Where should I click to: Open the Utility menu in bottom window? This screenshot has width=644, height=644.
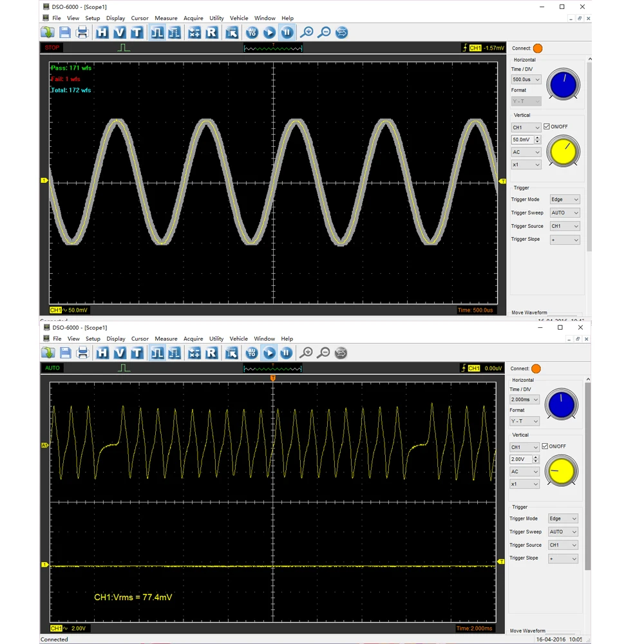coord(216,339)
